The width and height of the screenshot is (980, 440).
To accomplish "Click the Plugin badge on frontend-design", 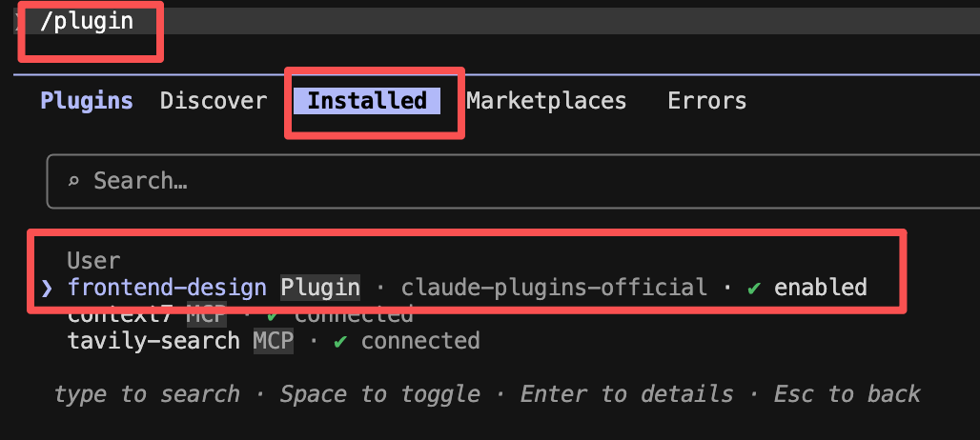I will (320, 288).
